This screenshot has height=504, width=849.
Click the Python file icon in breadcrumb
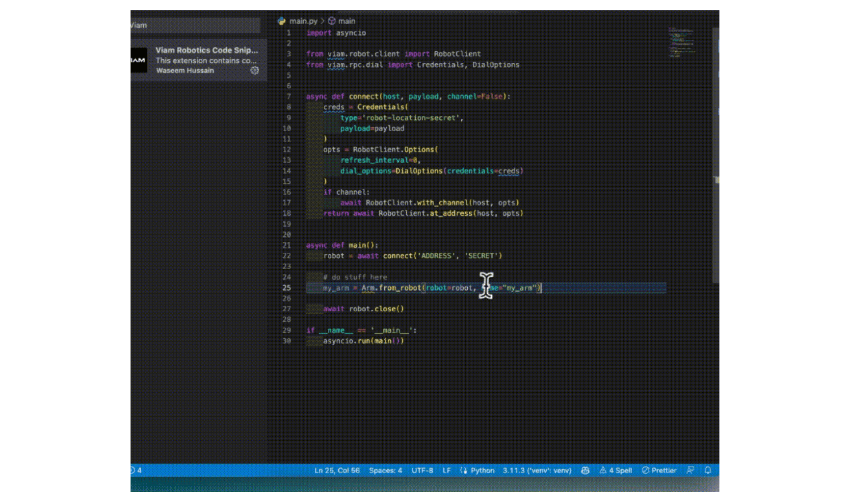click(x=282, y=21)
